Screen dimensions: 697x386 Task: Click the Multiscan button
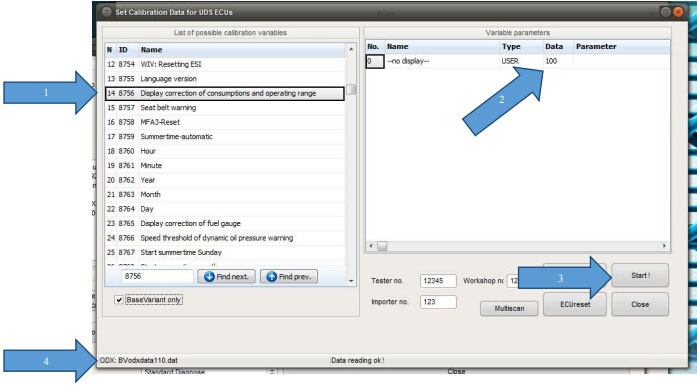click(x=509, y=308)
